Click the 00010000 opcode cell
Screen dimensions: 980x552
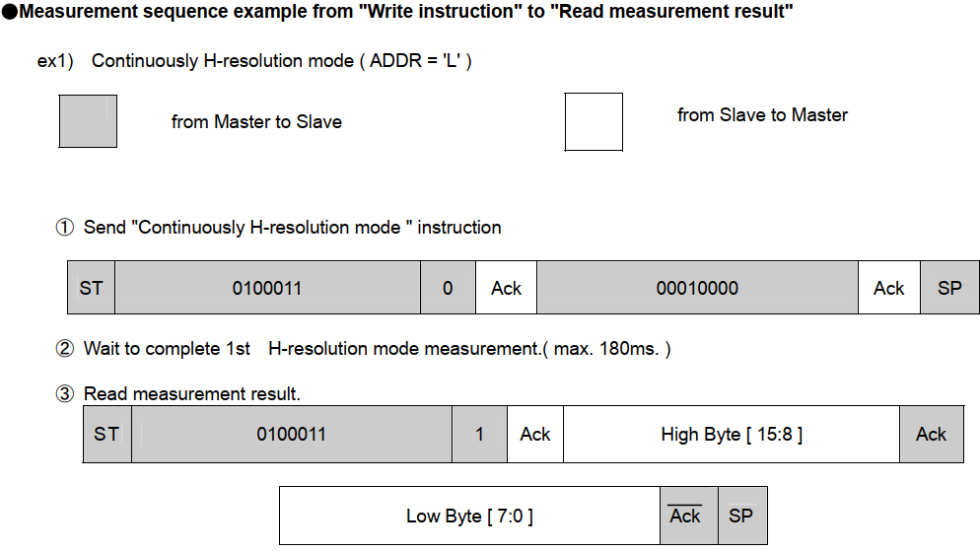click(x=697, y=288)
